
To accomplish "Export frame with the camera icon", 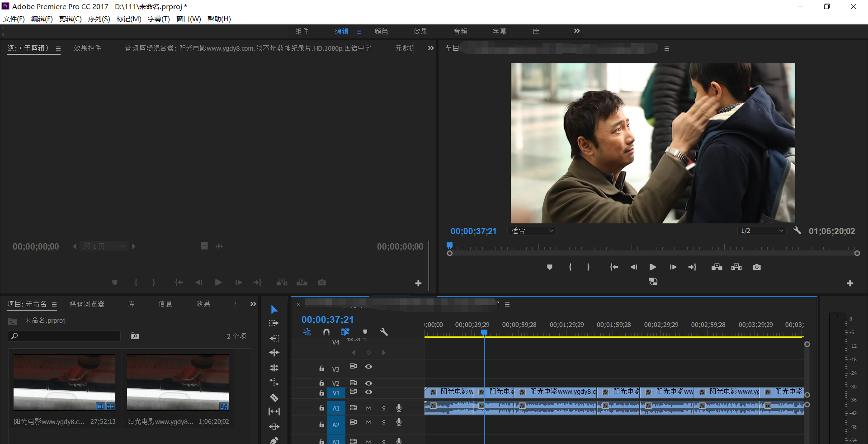I will click(756, 267).
